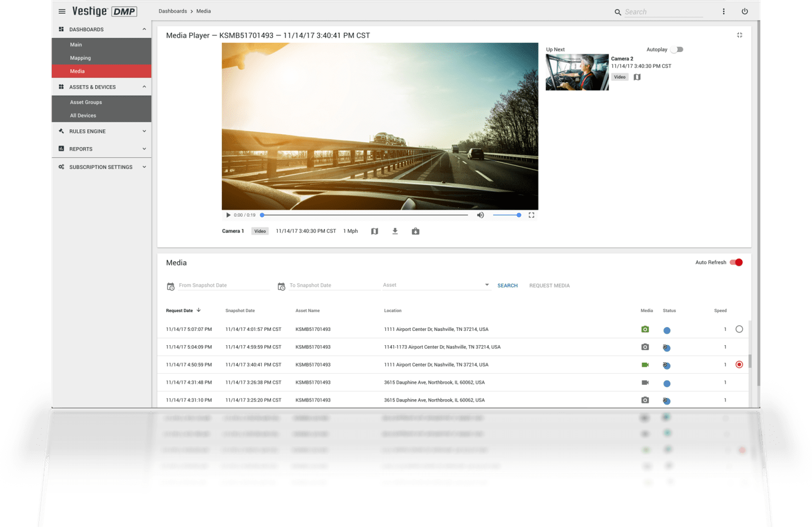Screen dimensions: 812x527
Task: Click green camera media icon for 5:07:07 PM row
Action: tap(645, 329)
